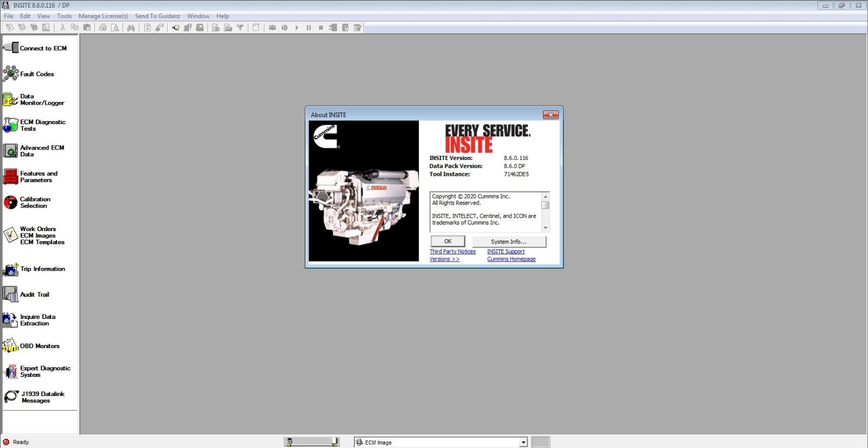
Task: Open the INSITE Support link
Action: 506,252
